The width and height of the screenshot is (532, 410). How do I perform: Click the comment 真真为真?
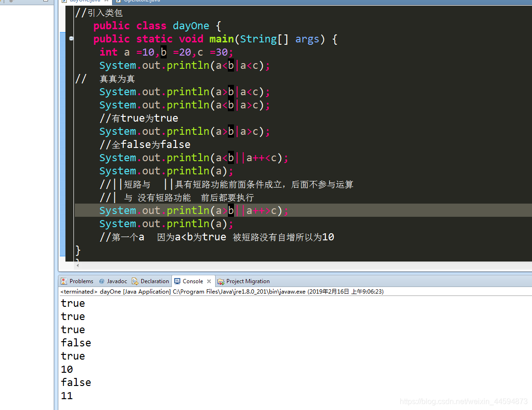(x=117, y=79)
